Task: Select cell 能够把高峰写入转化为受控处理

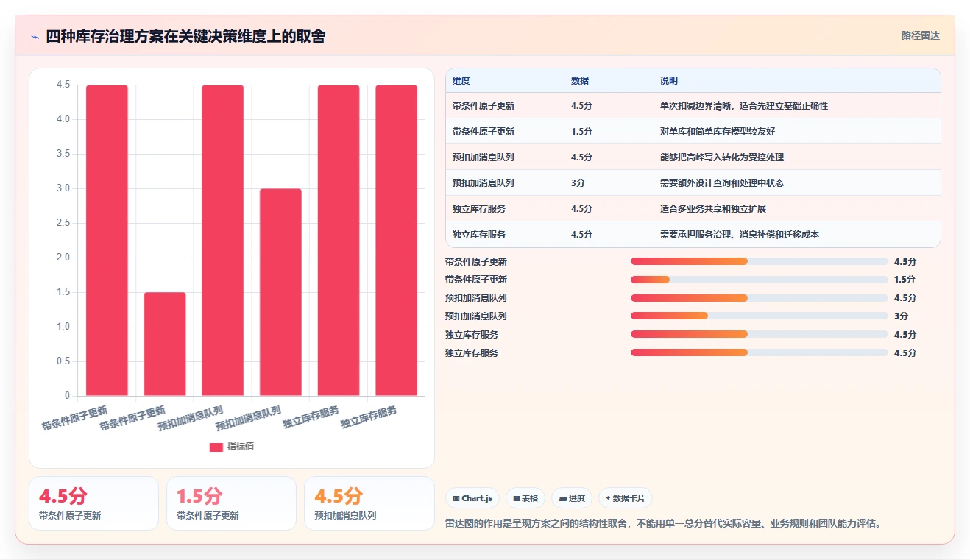Action: point(722,157)
